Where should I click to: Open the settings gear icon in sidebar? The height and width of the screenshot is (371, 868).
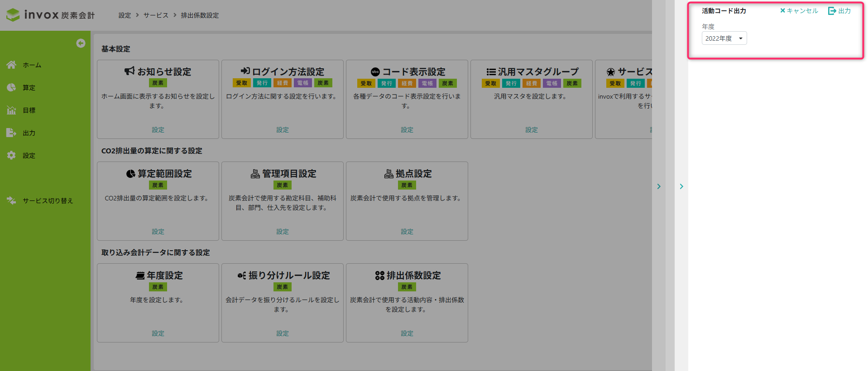coord(11,155)
